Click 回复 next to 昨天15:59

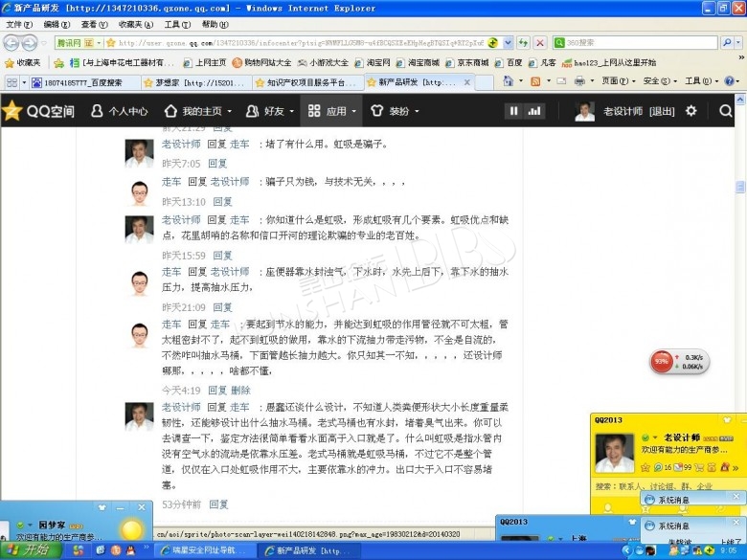point(222,256)
